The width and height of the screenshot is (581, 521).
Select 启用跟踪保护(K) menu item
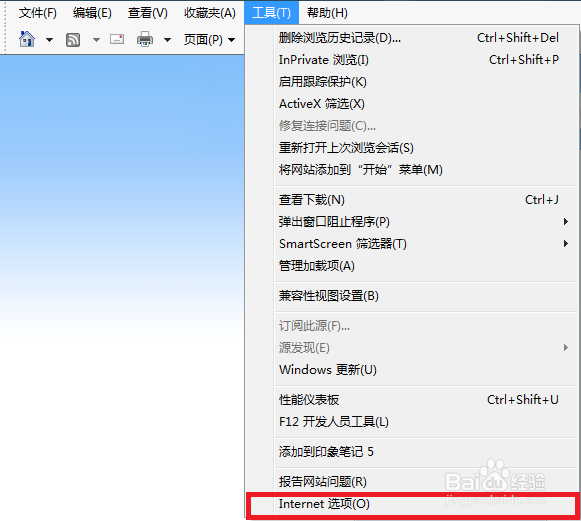point(412,82)
